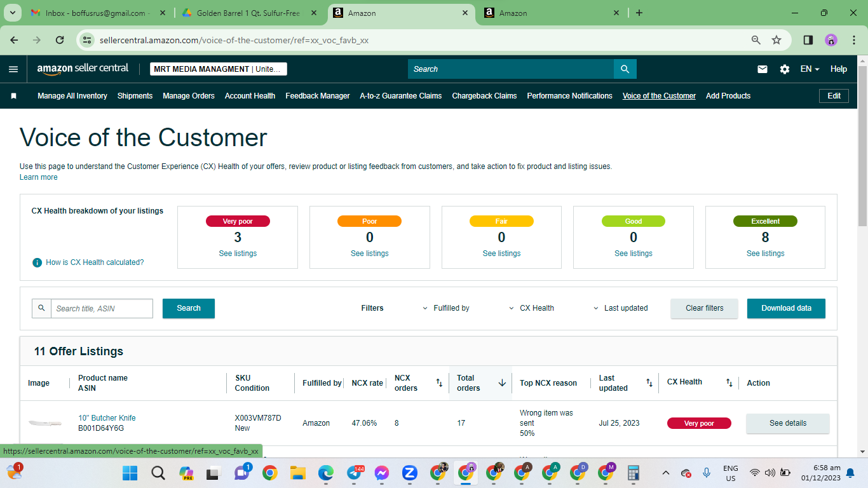Open Telegram from the taskbar
868x488 pixels.
[x=354, y=473]
